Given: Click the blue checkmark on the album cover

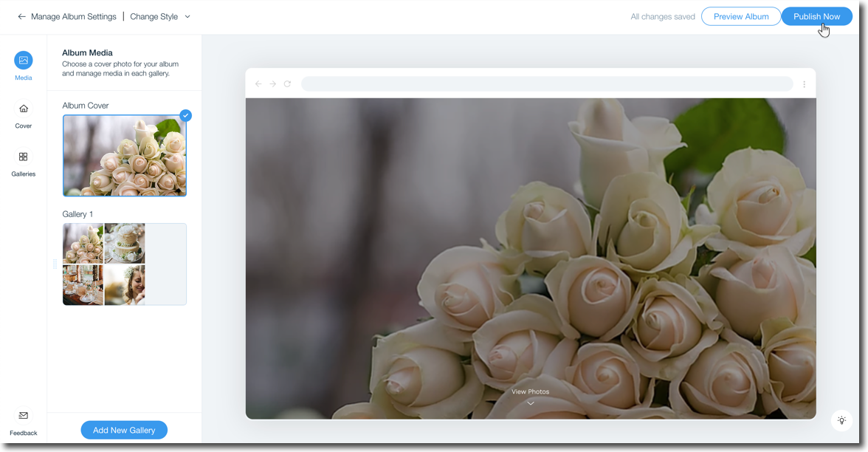Looking at the screenshot, I should point(186,115).
